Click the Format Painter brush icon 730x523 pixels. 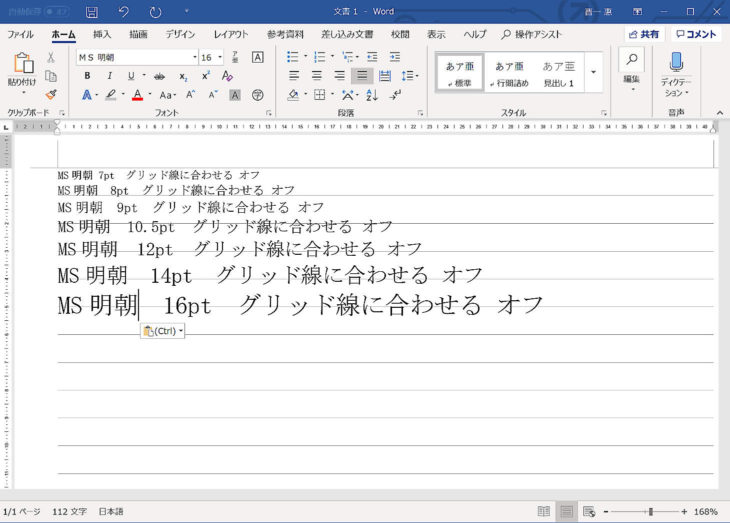[x=51, y=95]
